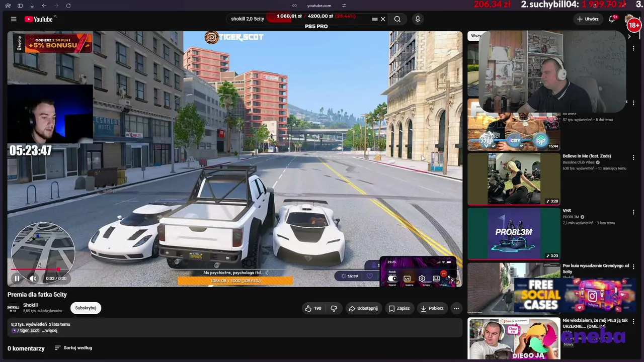Screen dimensions: 644x362
Task: Click the Shokill channel avatar
Action: pyautogui.click(x=13, y=308)
